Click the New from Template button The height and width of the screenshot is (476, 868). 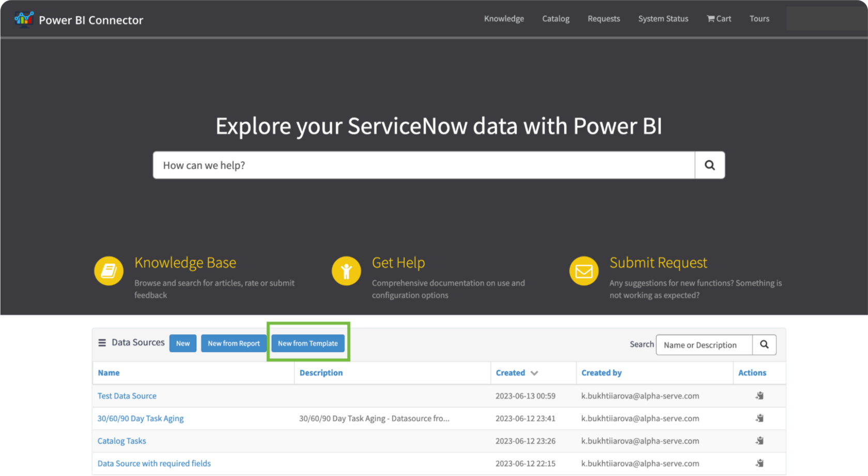point(308,343)
